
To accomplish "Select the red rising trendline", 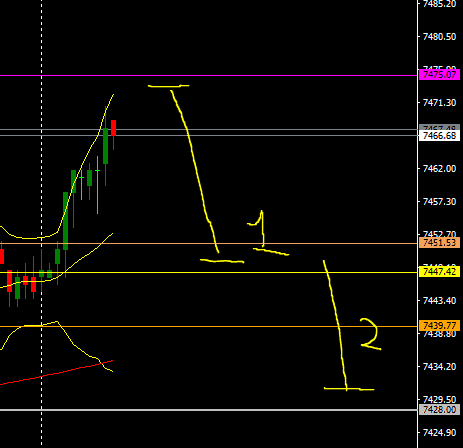I will pos(57,373).
